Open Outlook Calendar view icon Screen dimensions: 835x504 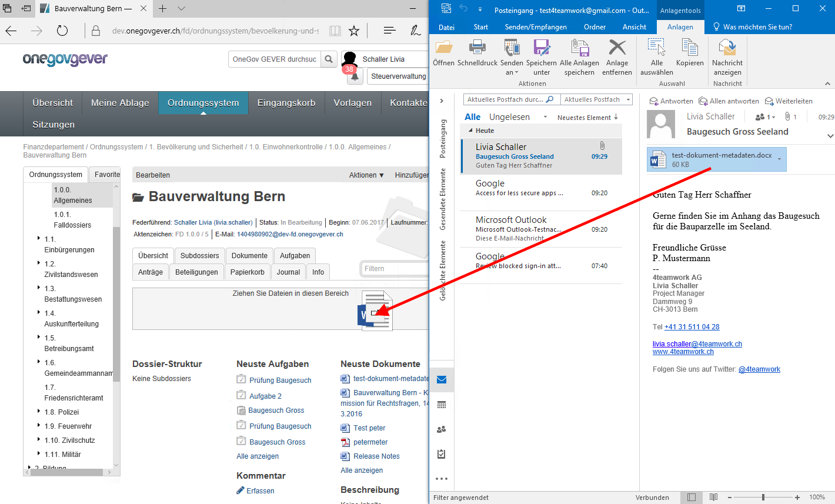[442, 405]
